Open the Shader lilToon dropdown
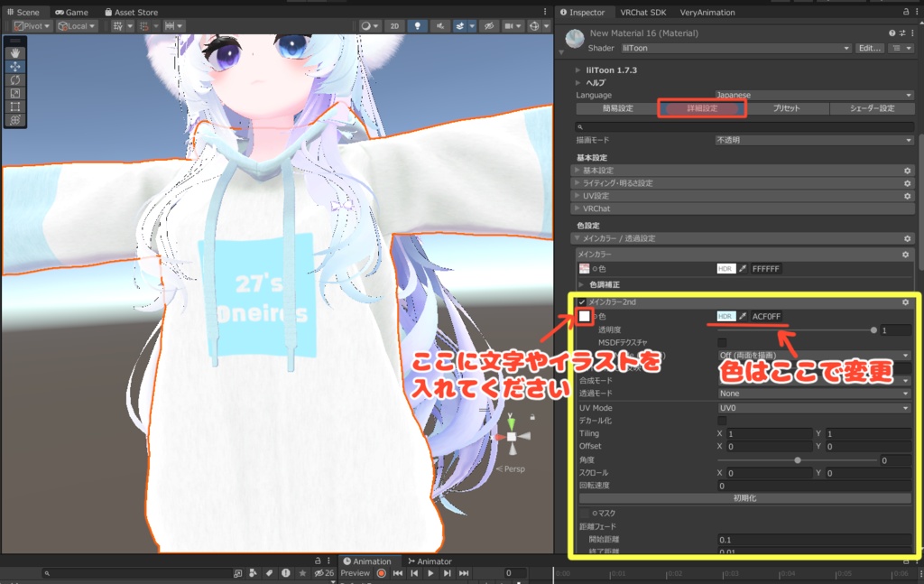 coord(736,49)
